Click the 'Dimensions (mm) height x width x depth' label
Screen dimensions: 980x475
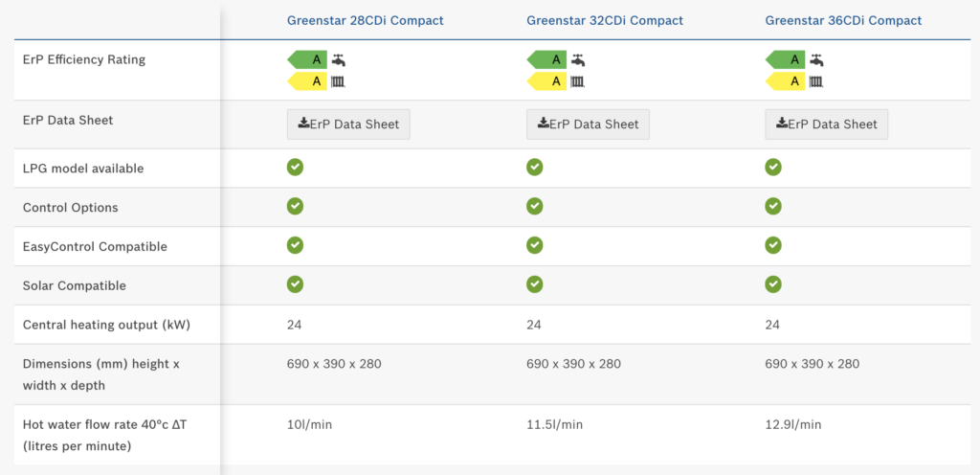tap(101, 374)
